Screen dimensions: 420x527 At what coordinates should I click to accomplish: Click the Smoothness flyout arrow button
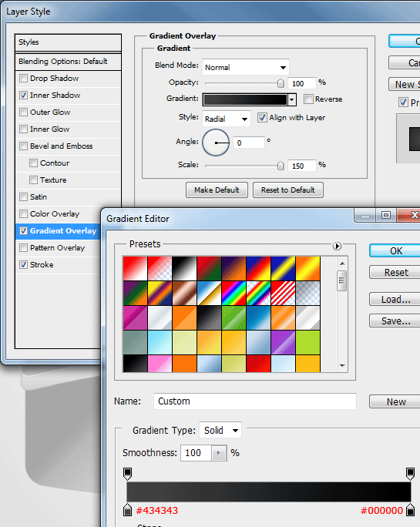[x=219, y=453]
